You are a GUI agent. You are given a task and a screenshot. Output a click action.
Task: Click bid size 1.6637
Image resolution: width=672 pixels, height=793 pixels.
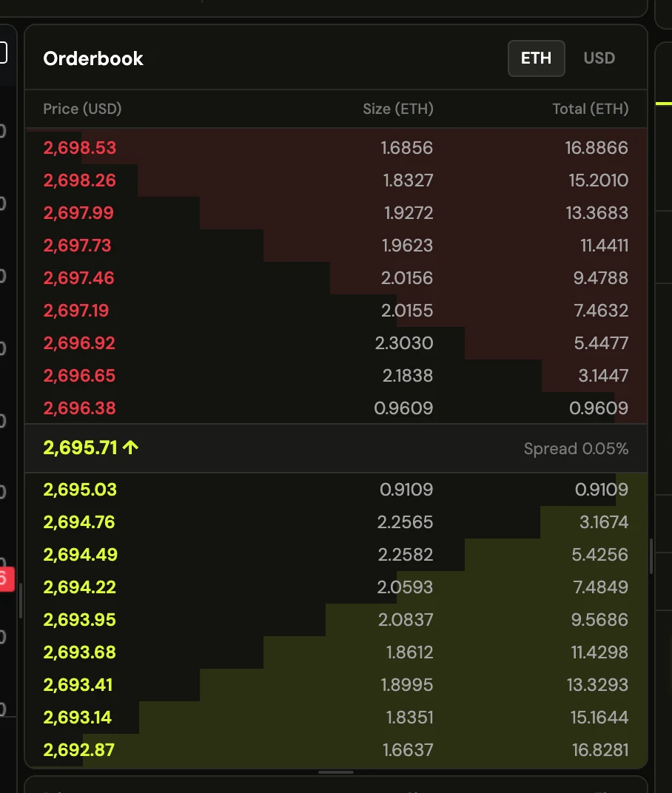click(x=408, y=750)
